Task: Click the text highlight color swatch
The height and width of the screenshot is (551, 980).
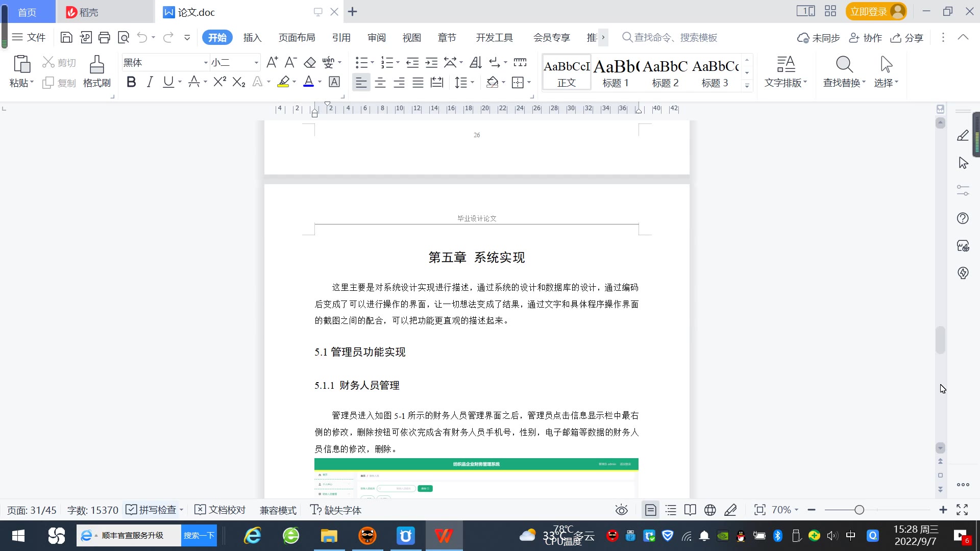Action: (283, 82)
